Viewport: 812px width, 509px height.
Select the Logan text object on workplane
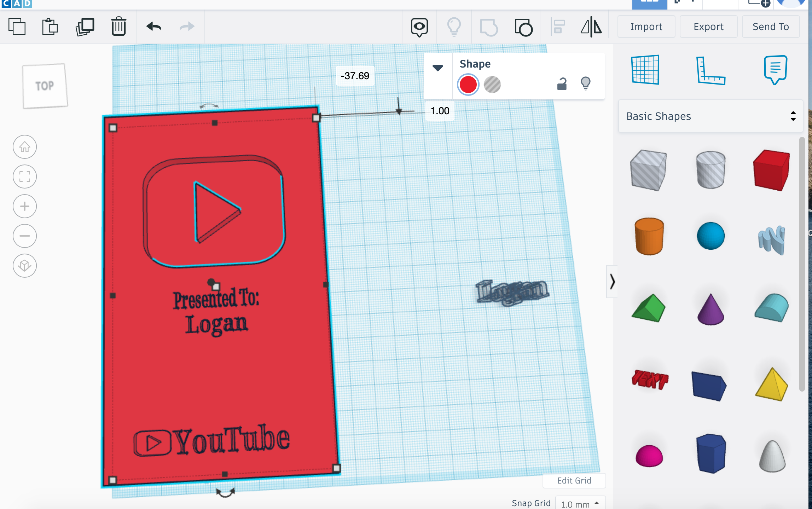tap(512, 293)
